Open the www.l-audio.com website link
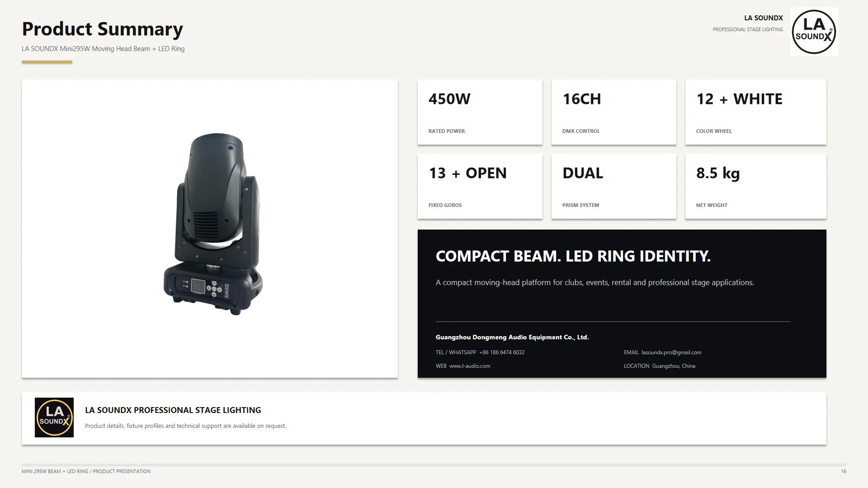Image resolution: width=868 pixels, height=488 pixels. [x=470, y=366]
